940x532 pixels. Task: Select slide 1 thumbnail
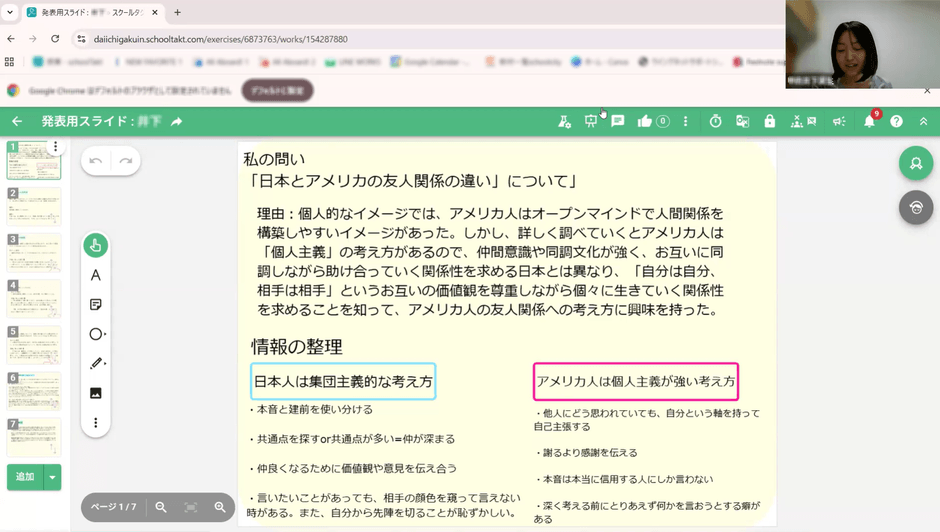pos(34,160)
